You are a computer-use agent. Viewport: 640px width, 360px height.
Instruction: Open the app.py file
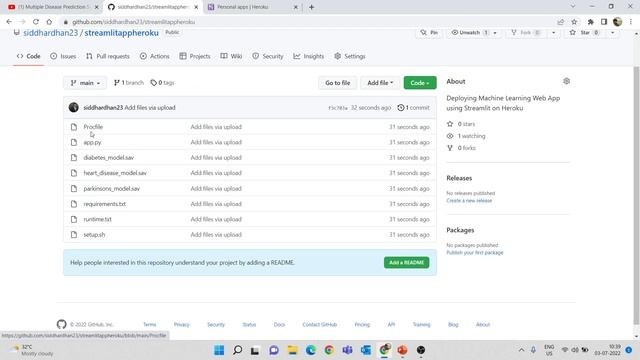92,142
